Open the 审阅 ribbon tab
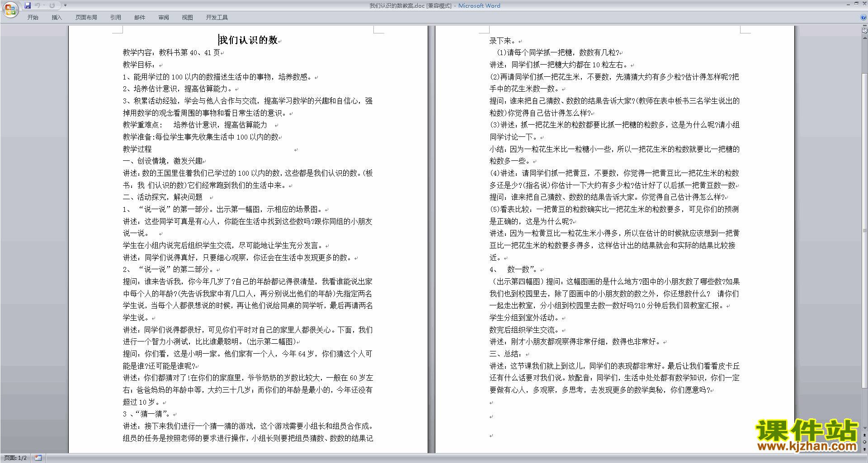The height and width of the screenshot is (463, 868). click(x=164, y=17)
